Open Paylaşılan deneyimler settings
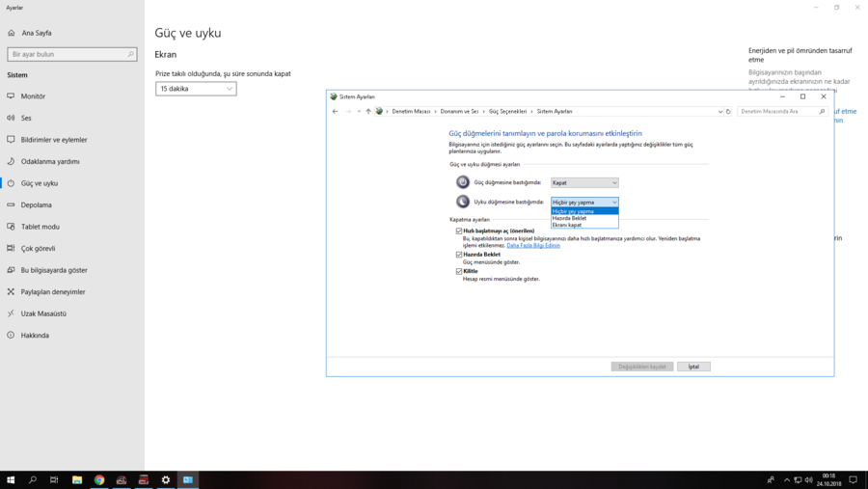The image size is (868, 489). (53, 291)
